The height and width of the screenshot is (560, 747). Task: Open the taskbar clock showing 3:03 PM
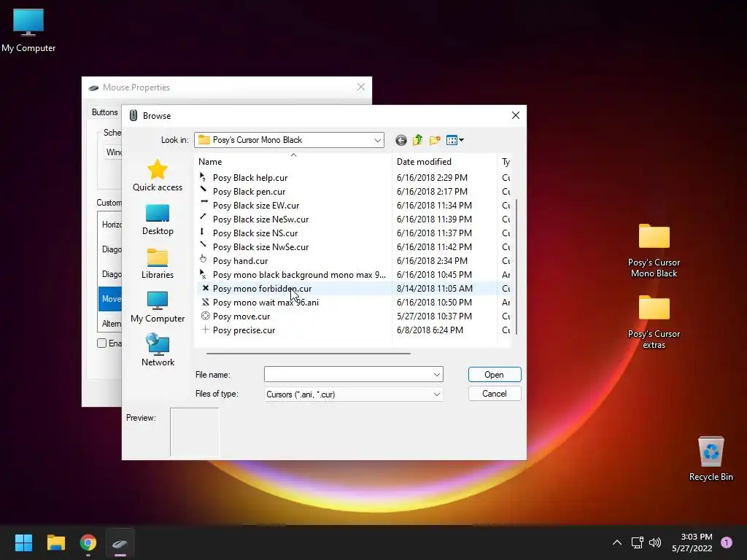click(x=692, y=542)
